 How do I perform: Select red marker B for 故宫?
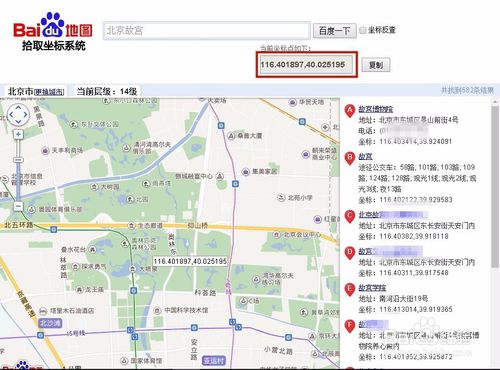[350, 159]
